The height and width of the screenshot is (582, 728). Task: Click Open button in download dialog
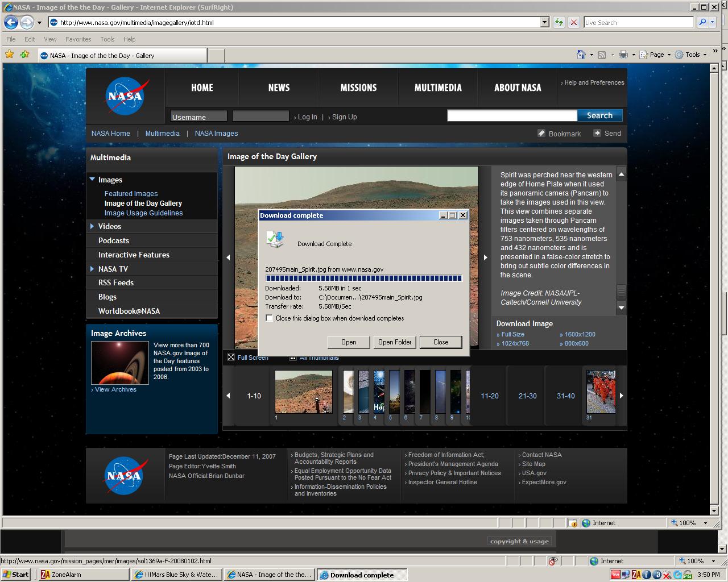coord(349,342)
